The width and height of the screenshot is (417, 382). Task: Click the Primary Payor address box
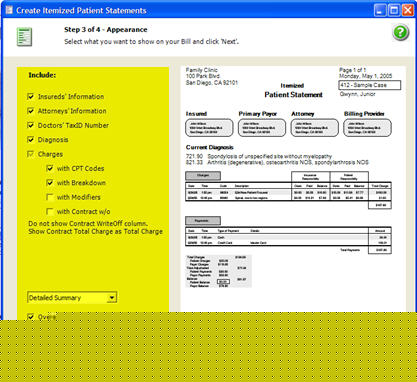pyautogui.click(x=262, y=128)
